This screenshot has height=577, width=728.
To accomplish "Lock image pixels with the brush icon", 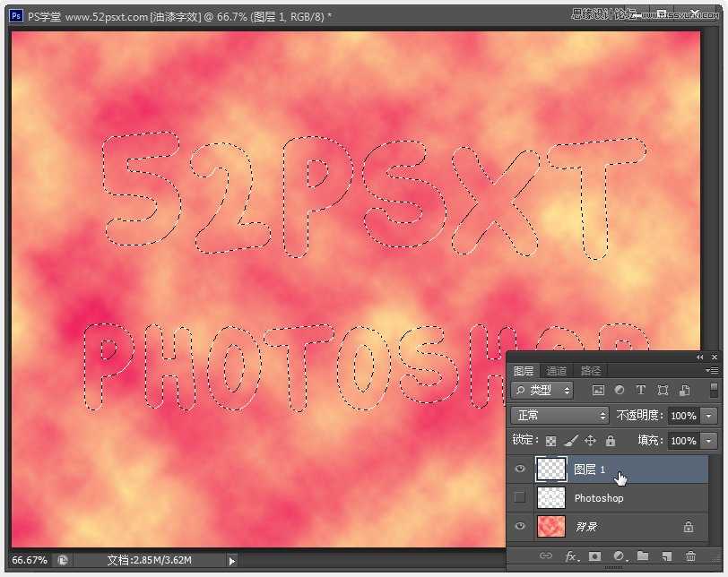I will tap(571, 441).
